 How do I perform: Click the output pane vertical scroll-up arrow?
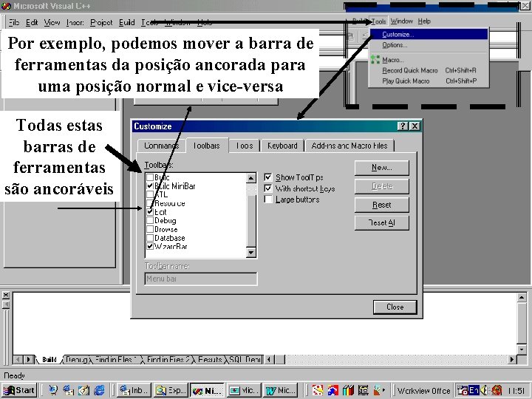pyautogui.click(x=522, y=298)
